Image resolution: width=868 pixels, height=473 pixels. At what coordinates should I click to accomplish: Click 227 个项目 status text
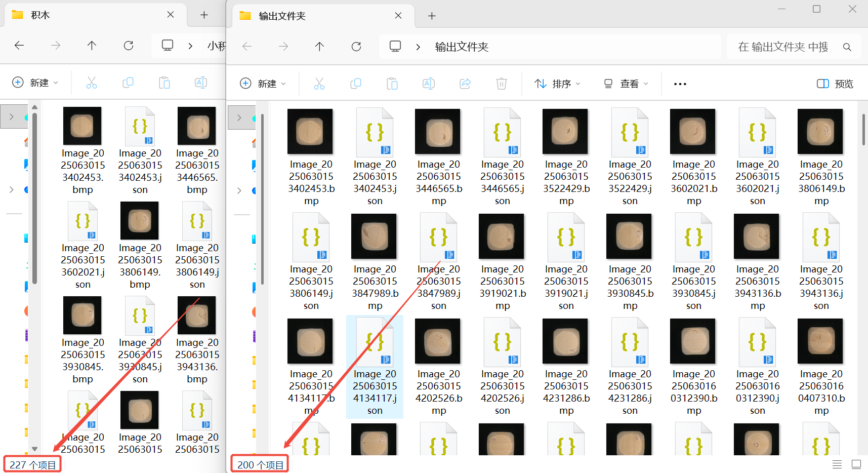click(32, 465)
